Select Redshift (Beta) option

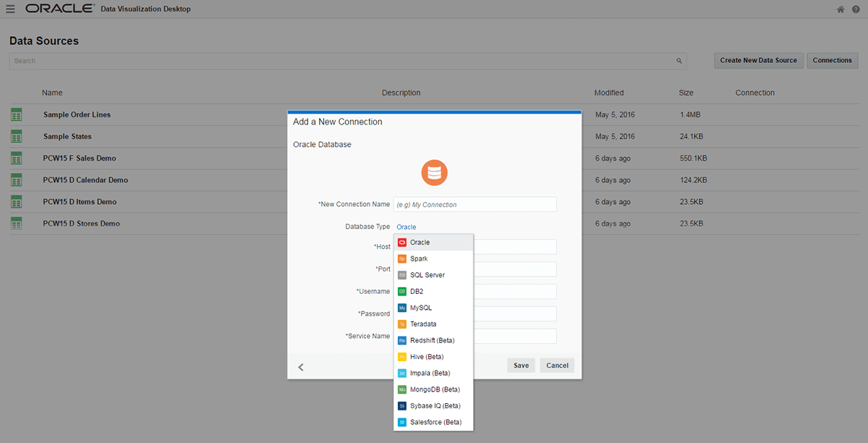[433, 340]
